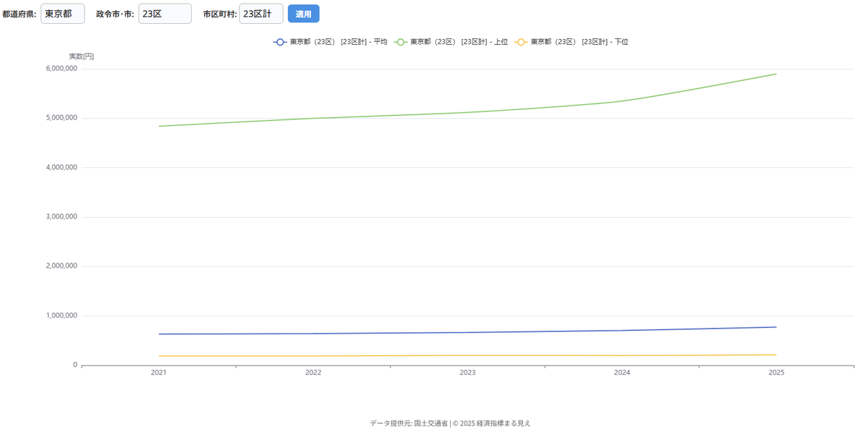Open the 政令市・市 city field showing 23区
The height and width of the screenshot is (432, 868).
click(x=165, y=14)
